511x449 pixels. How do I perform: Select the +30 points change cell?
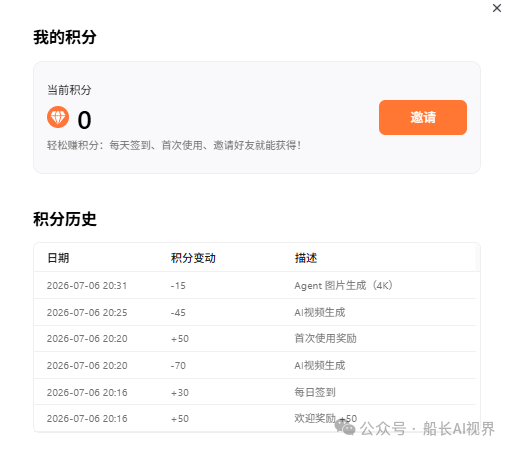click(180, 393)
